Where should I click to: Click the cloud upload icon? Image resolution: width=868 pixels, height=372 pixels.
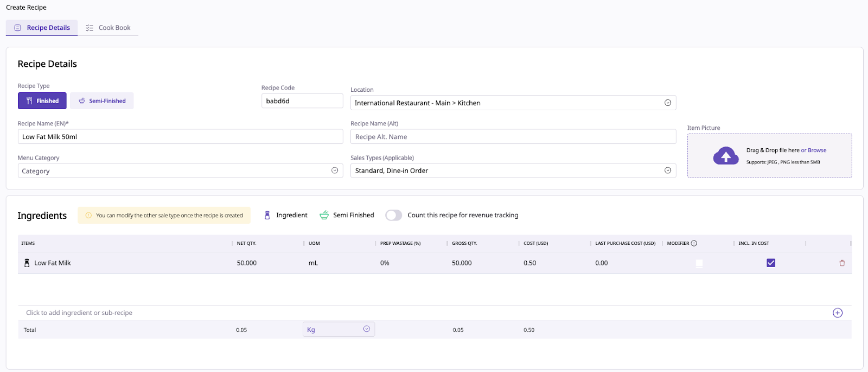pos(726,156)
